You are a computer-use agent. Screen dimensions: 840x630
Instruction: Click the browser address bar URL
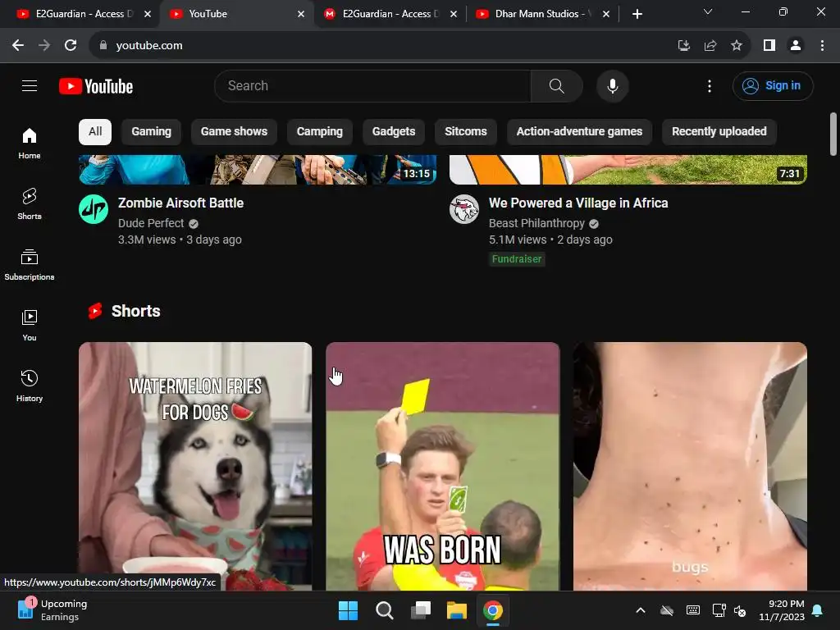[149, 46]
